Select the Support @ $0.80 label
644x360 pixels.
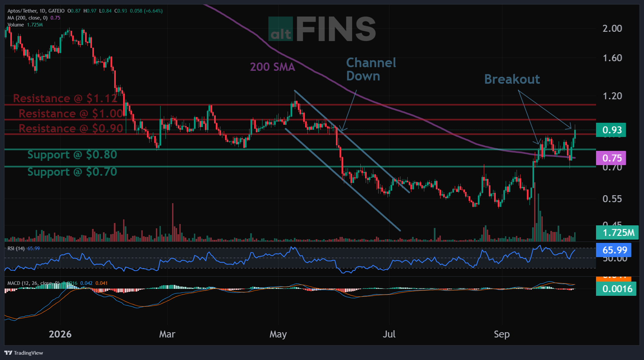pos(72,155)
